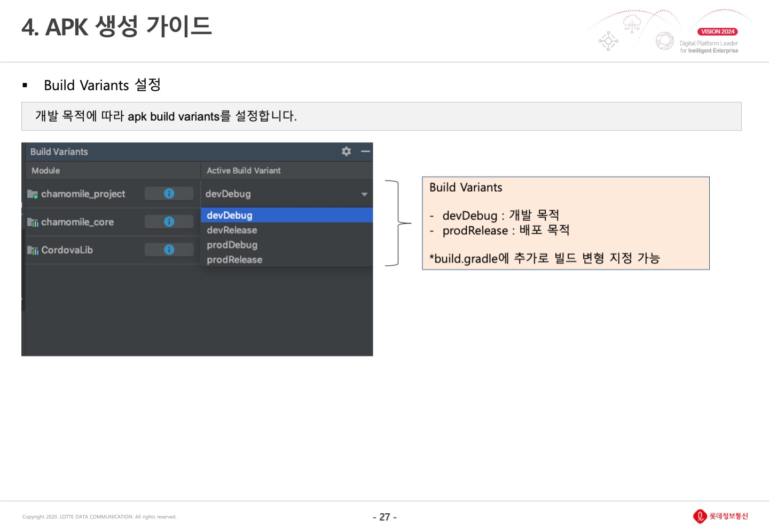
Task: Select the chamomile_core module row
Action: click(x=112, y=222)
